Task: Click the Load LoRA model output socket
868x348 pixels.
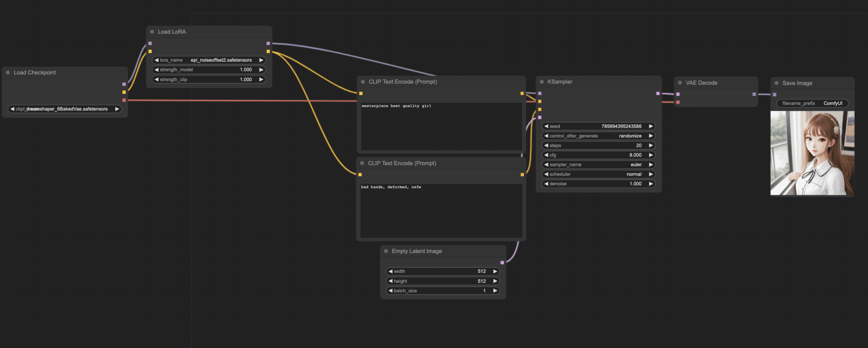Action: tap(268, 43)
